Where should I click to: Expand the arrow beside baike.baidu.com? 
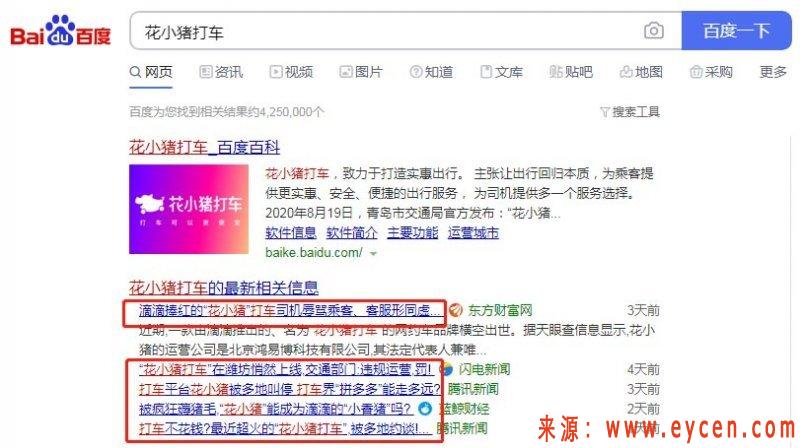click(373, 253)
